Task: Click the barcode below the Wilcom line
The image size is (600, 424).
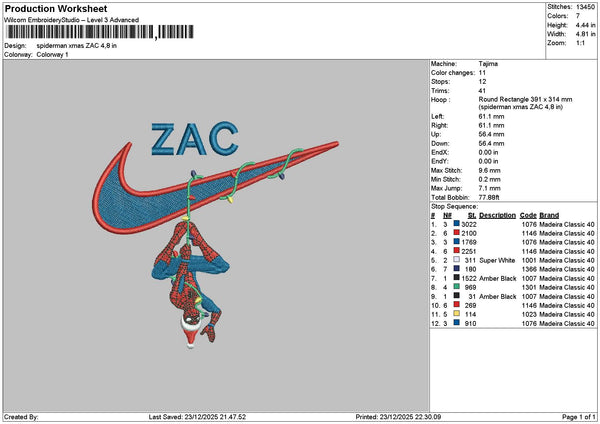Action: point(99,32)
